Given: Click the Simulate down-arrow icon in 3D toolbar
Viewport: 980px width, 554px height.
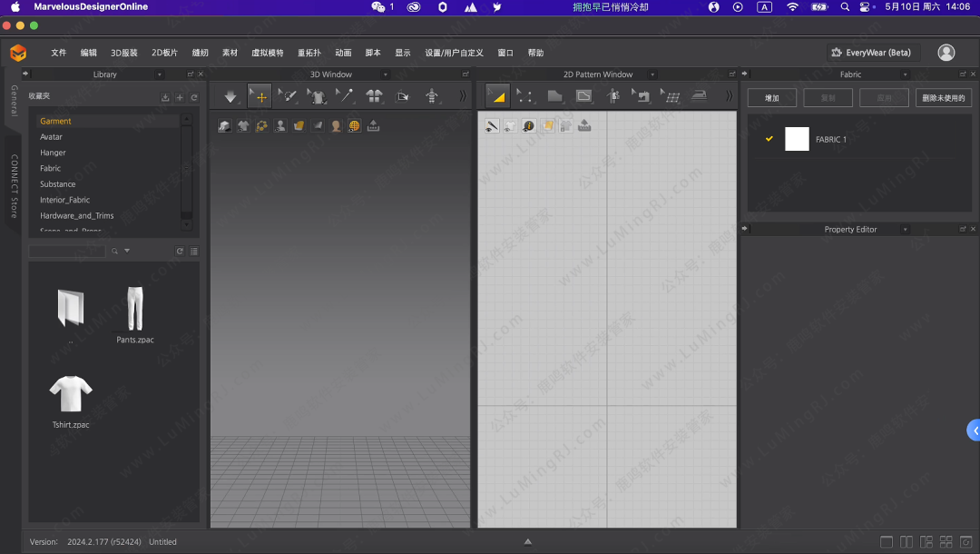Looking at the screenshot, I should point(230,96).
